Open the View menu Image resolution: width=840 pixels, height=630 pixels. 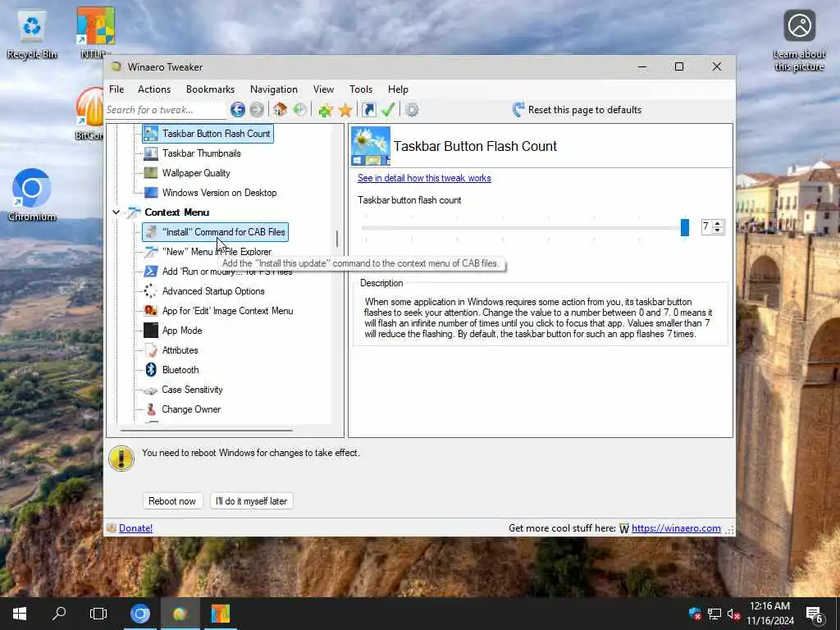323,89
